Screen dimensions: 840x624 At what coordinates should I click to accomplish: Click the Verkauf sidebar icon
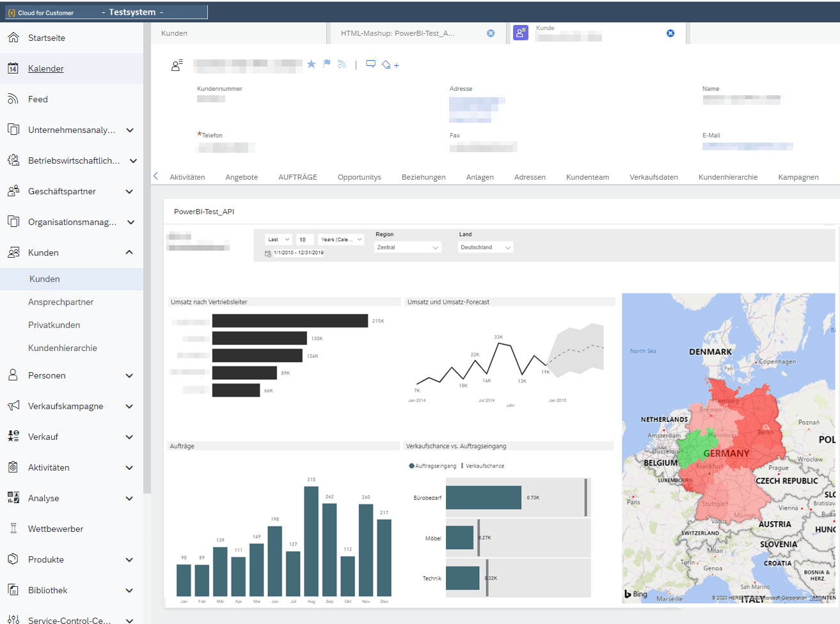pyautogui.click(x=13, y=437)
